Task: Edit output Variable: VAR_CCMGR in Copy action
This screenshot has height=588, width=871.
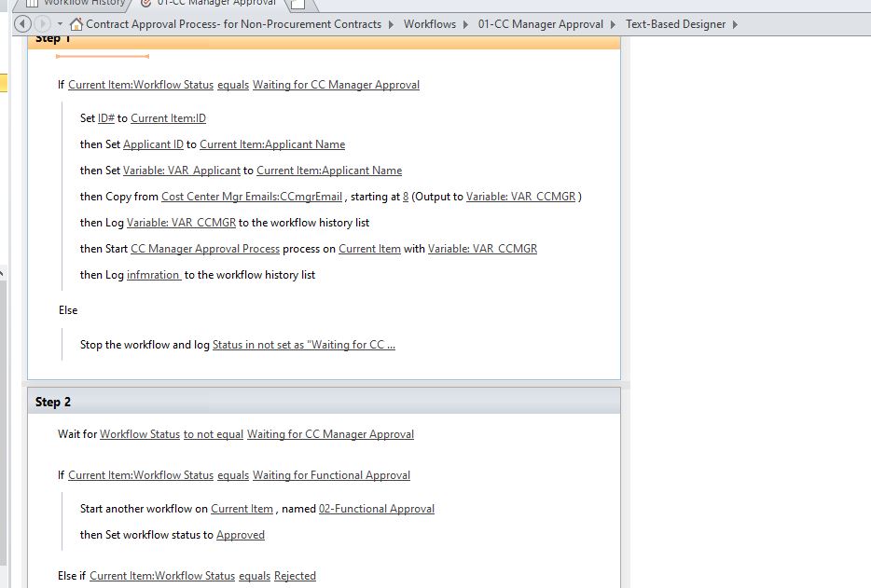Action: pyautogui.click(x=521, y=197)
